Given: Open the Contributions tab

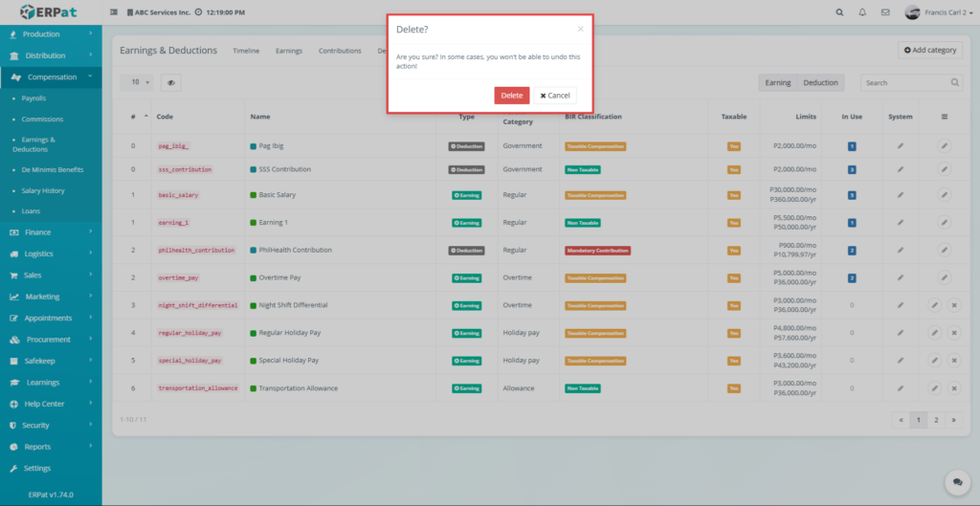Looking at the screenshot, I should click(340, 51).
